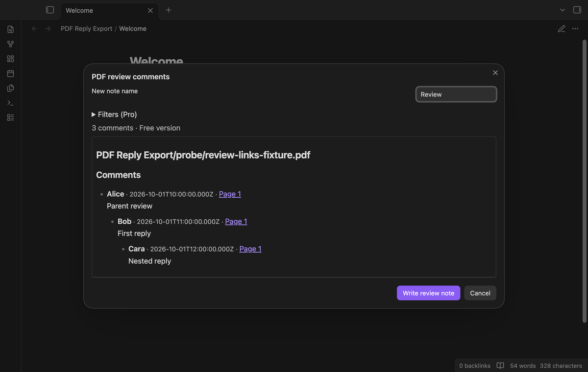Open Cara's Page 1 link

pos(250,249)
